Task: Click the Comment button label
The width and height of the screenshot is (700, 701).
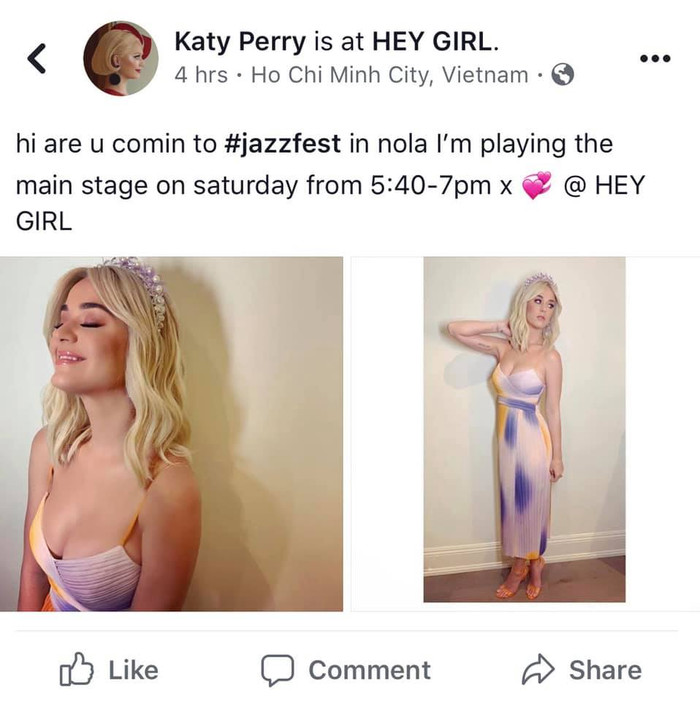Action: click(x=370, y=670)
